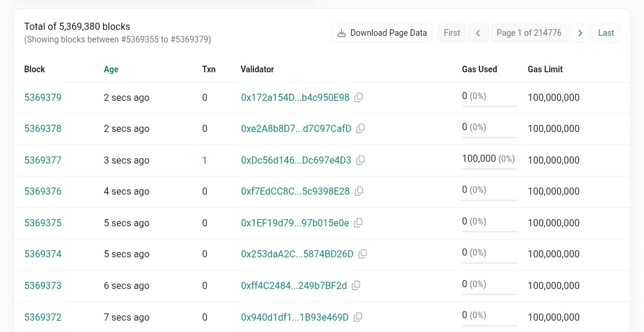
Task: Copy validator address 0xe2A8b8D7...d7C97CafD
Action: tap(360, 128)
